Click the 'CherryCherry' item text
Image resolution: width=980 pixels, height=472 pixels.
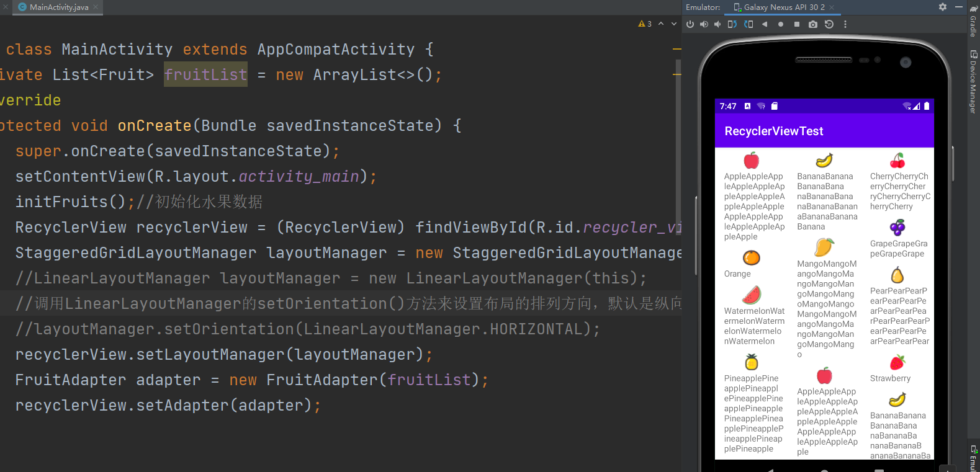coord(900,192)
